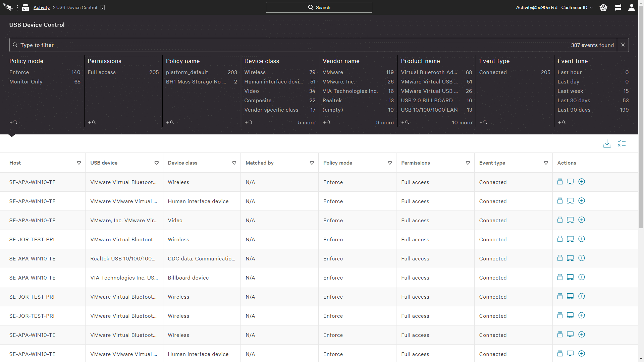Filter by Realtek vendor name
The image size is (644, 362).
coord(358,101)
